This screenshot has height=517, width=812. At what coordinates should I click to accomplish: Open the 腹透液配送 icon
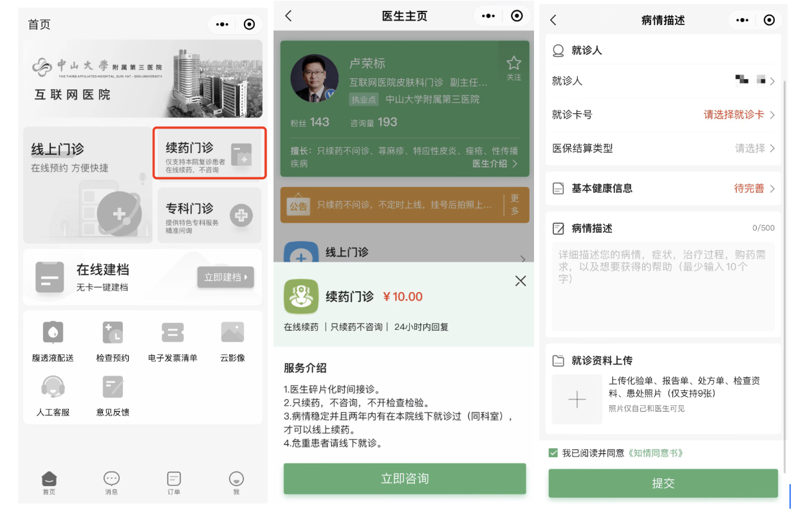pos(53,333)
